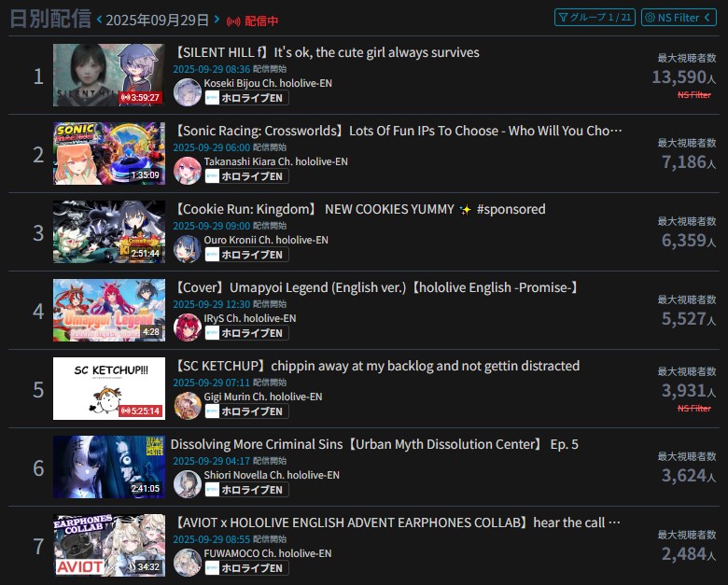Open Dissolving More Criminal Sins Ep. 5 title
The width and height of the screenshot is (728, 585).
pyautogui.click(x=374, y=444)
